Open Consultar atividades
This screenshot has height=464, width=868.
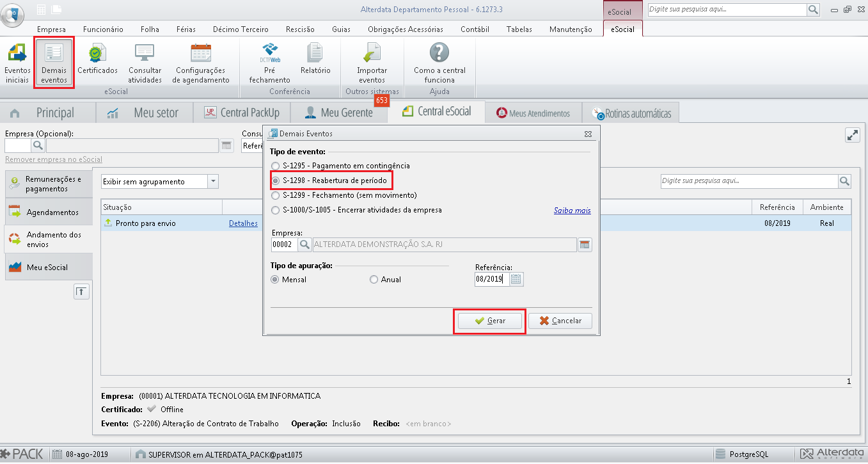click(145, 63)
